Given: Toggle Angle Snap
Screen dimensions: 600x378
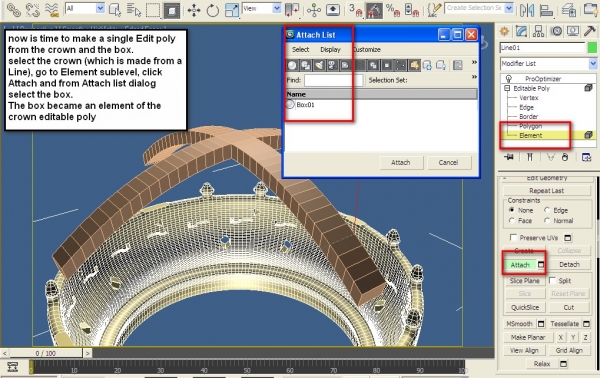Looking at the screenshot, I should (374, 10).
